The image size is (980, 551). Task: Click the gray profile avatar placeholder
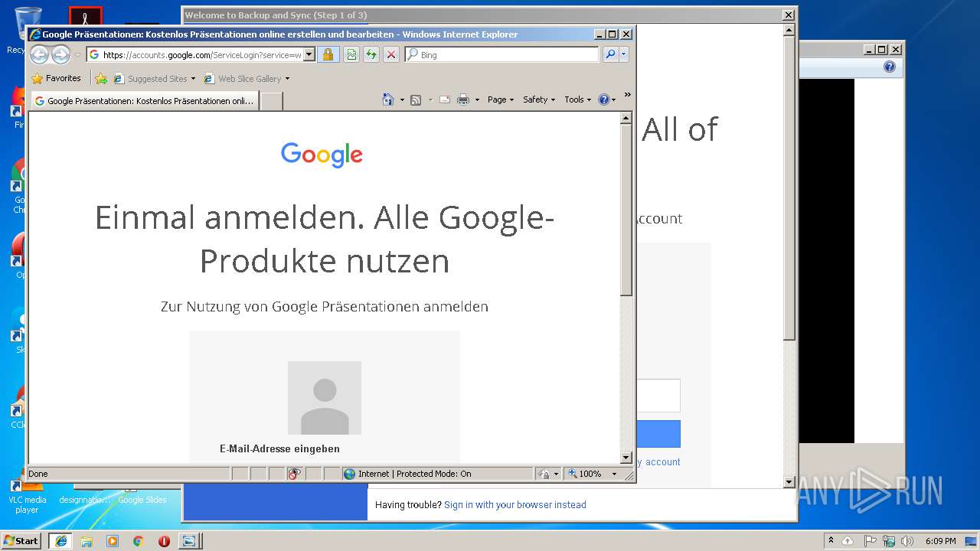325,398
